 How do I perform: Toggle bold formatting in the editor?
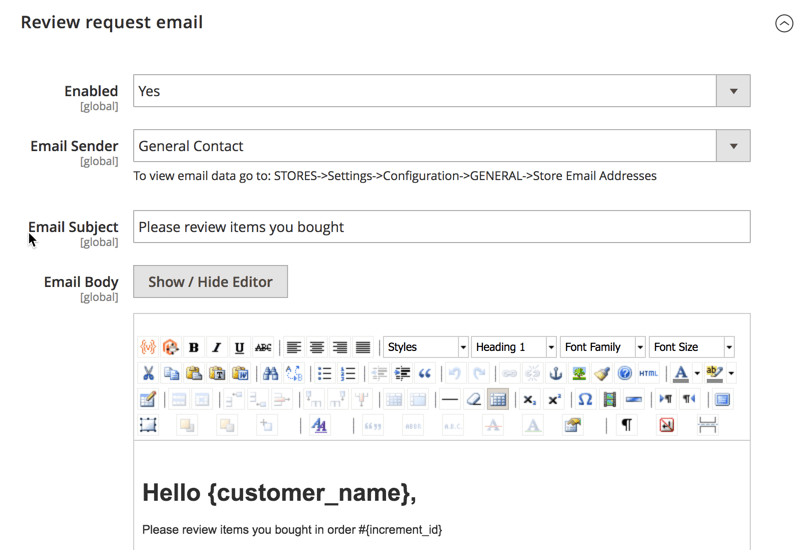tap(194, 347)
